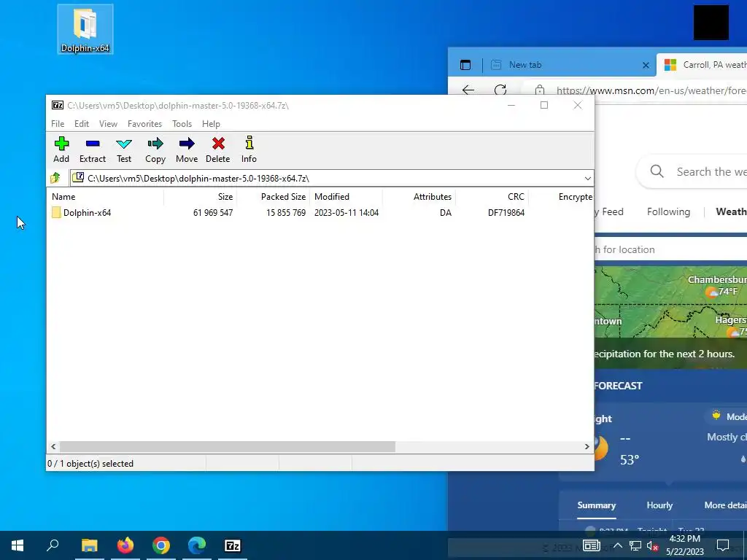The image size is (747, 560).
Task: Launch Firefox from taskbar
Action: [125, 545]
